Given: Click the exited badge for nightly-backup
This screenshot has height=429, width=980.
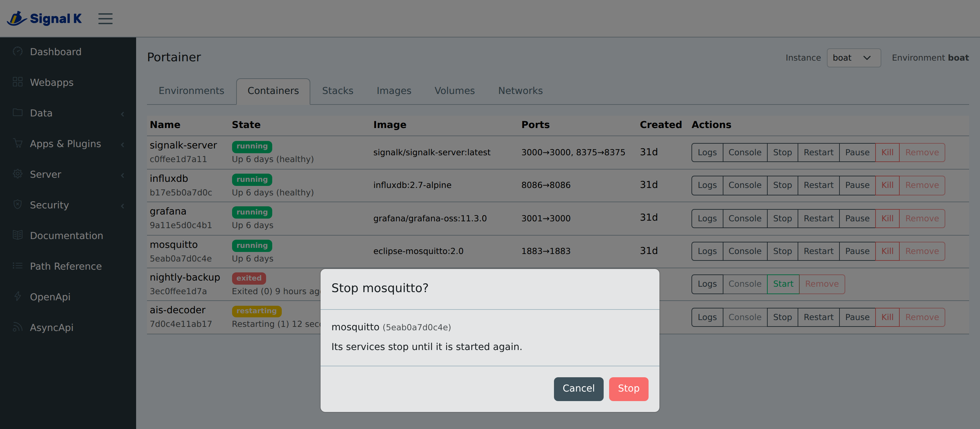Looking at the screenshot, I should point(249,278).
